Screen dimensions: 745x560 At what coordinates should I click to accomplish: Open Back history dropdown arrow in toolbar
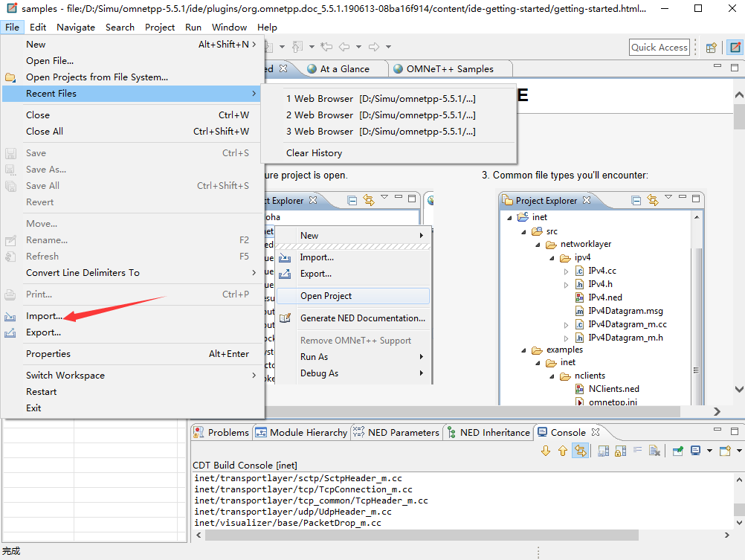point(358,47)
